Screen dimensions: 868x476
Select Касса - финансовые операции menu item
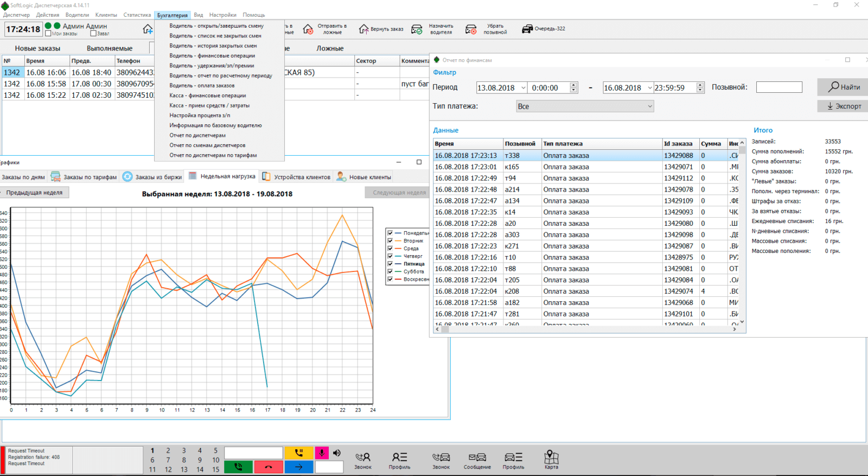pyautogui.click(x=207, y=96)
